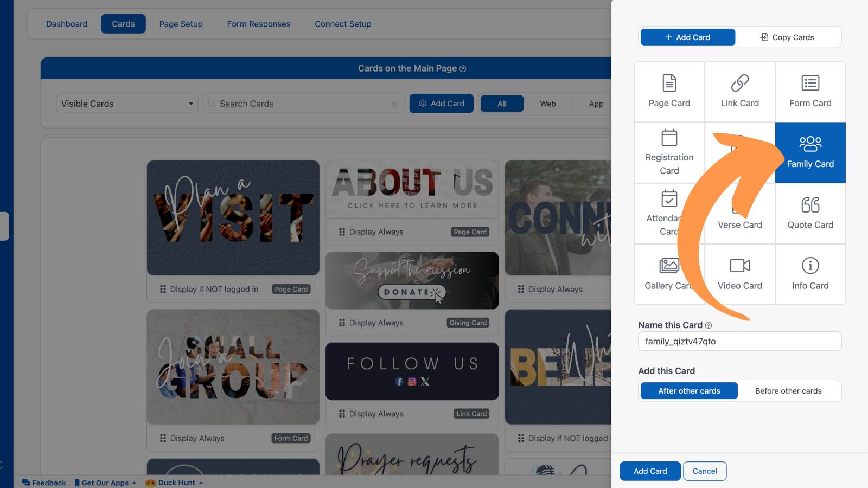868x488 pixels.
Task: Expand the Get Our Apps menu
Action: coord(105,483)
